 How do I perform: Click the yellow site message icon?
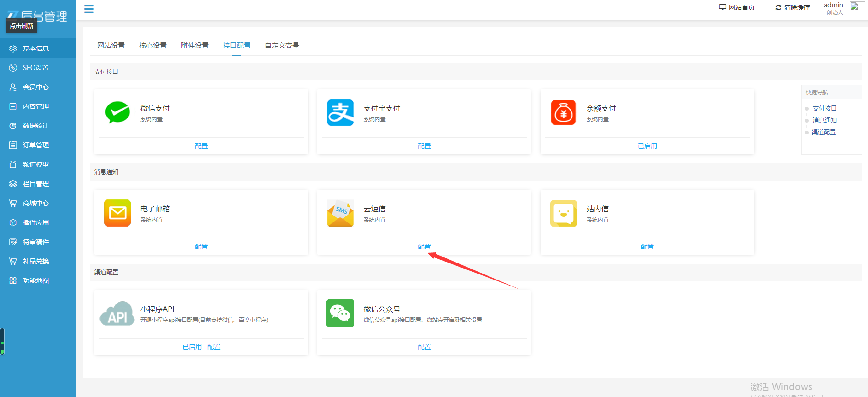click(x=563, y=213)
